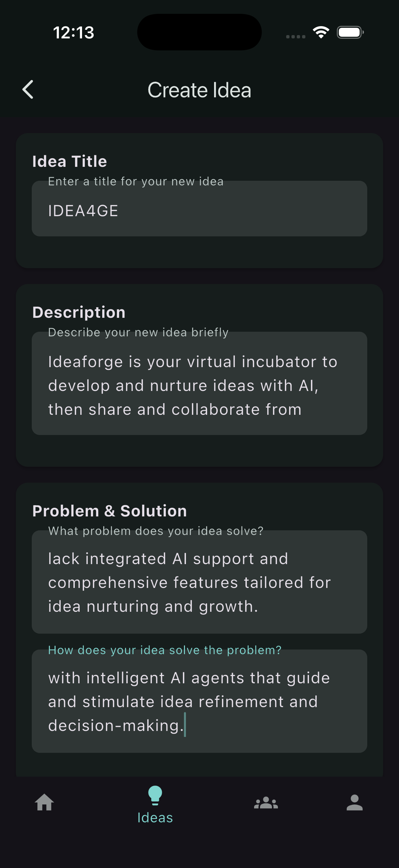Tap the 'What problem does your idea solve?' label
Image resolution: width=399 pixels, height=868 pixels.
click(x=155, y=530)
